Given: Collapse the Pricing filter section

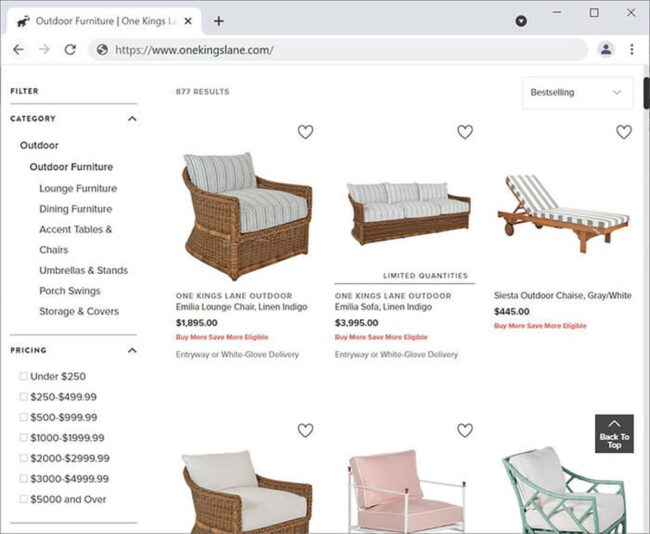Looking at the screenshot, I should [132, 350].
